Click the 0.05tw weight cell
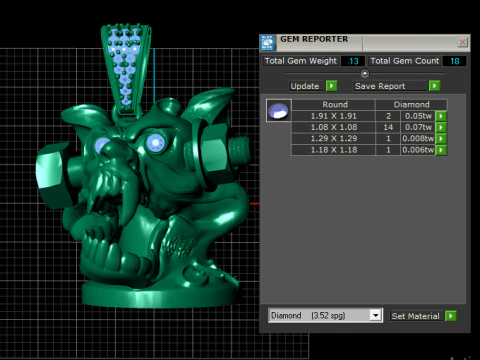Image resolution: width=480 pixels, height=360 pixels. click(x=418, y=116)
